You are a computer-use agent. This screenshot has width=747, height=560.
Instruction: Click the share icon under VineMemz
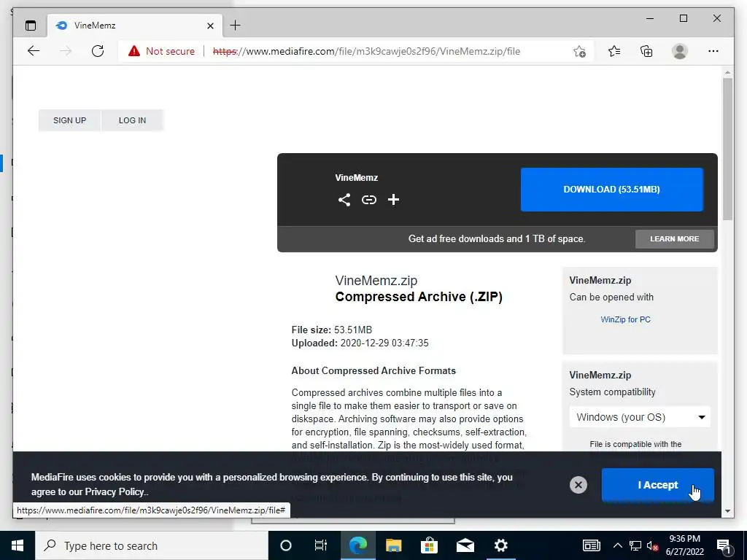[x=344, y=200]
